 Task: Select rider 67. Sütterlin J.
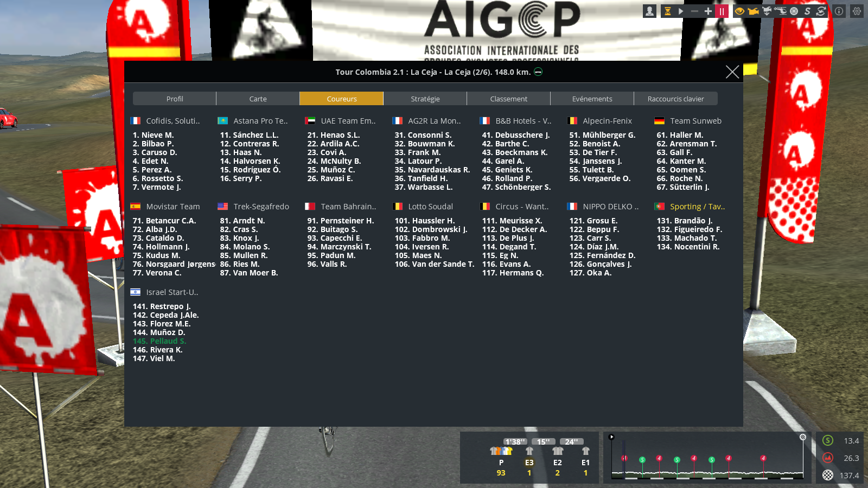[x=683, y=187]
